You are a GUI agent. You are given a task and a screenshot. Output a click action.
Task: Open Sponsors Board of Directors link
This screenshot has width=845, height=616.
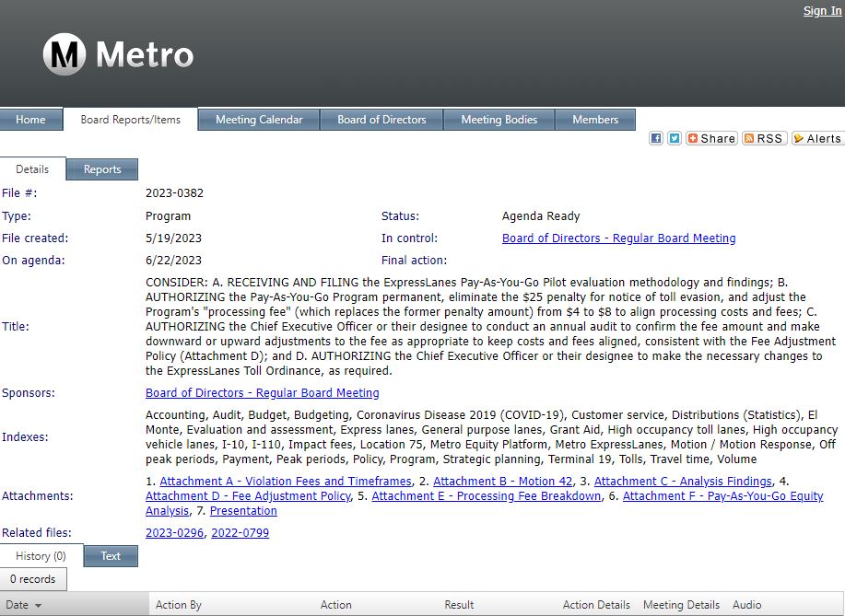pyautogui.click(x=262, y=392)
